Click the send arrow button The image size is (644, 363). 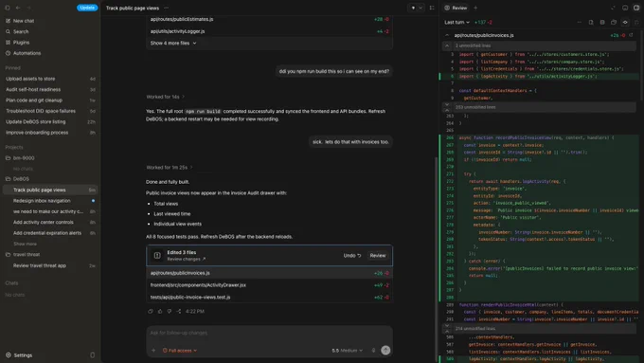click(x=385, y=351)
